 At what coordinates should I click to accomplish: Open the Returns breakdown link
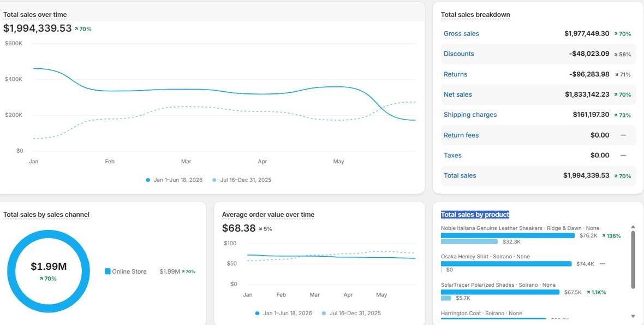455,74
